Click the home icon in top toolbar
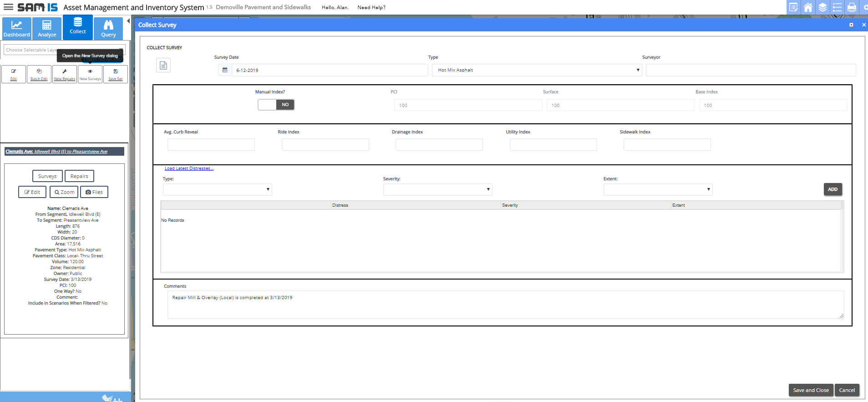 pos(808,7)
